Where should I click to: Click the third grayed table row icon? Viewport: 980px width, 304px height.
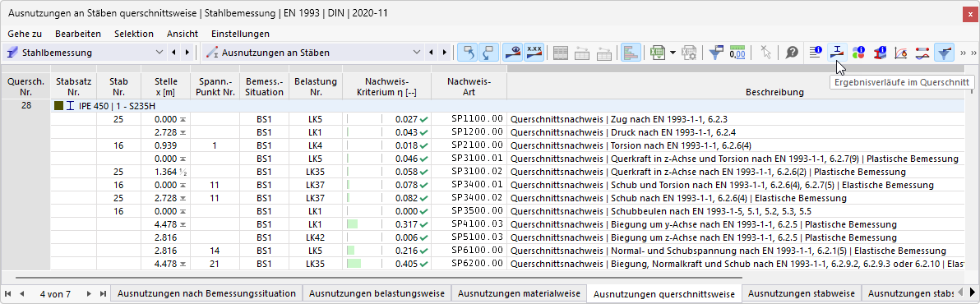(x=603, y=53)
